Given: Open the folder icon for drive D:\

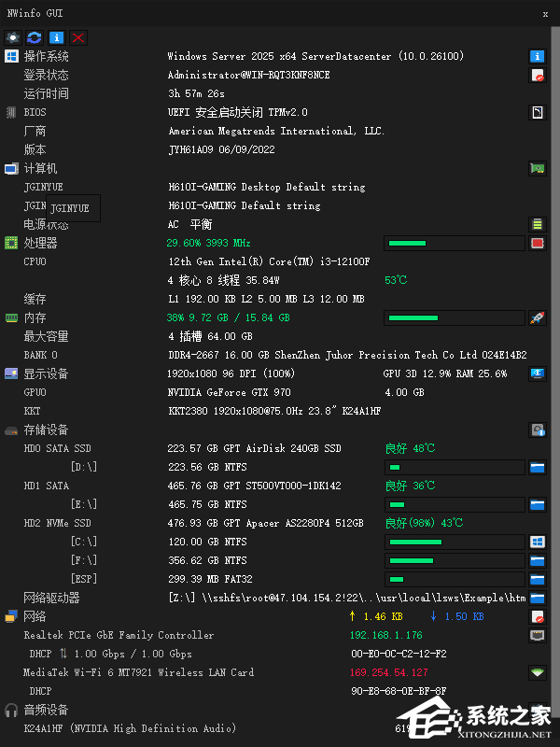Looking at the screenshot, I should [538, 468].
